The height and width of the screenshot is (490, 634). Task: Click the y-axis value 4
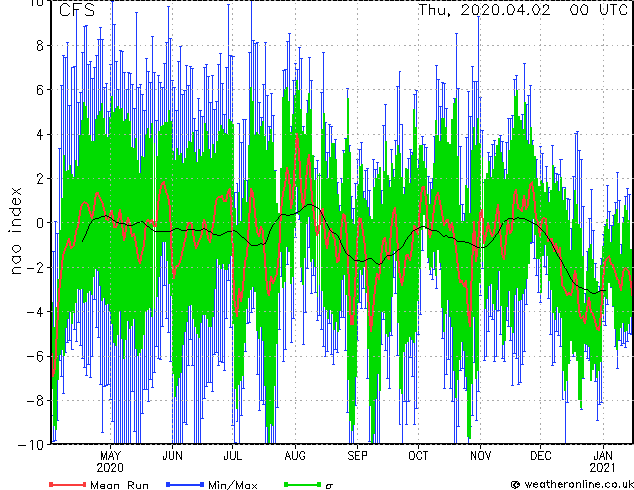click(40, 134)
